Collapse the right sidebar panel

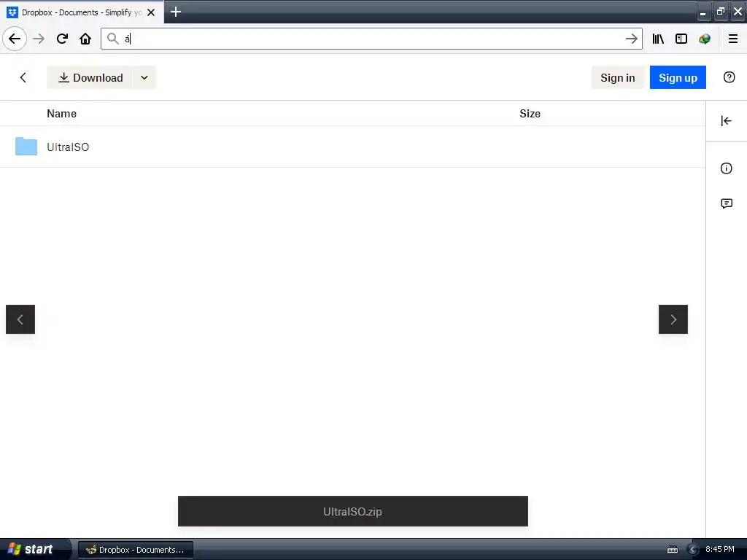pyautogui.click(x=726, y=121)
